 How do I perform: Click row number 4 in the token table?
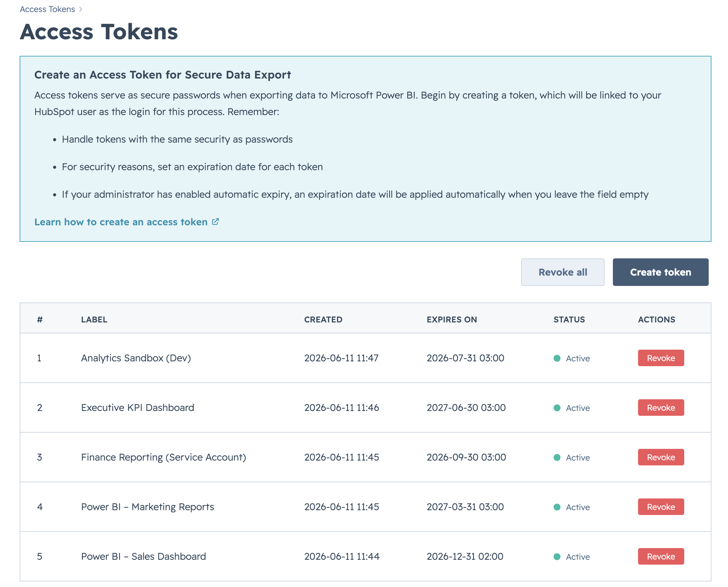click(x=40, y=507)
